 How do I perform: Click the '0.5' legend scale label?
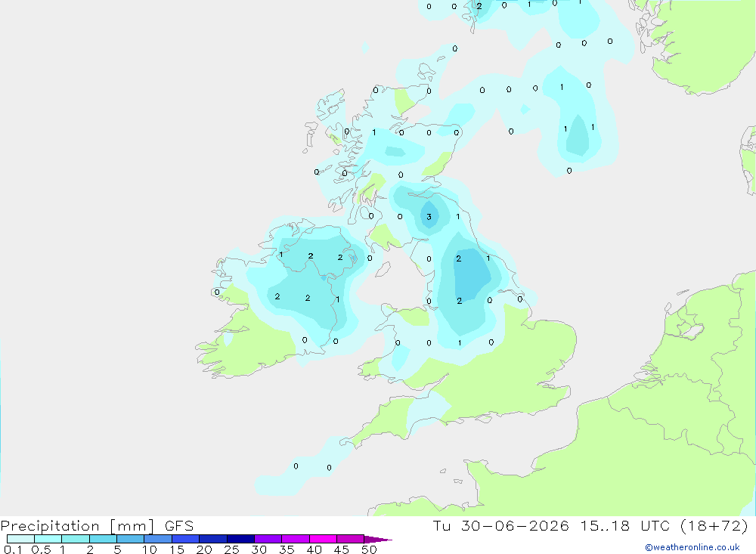tap(41, 549)
